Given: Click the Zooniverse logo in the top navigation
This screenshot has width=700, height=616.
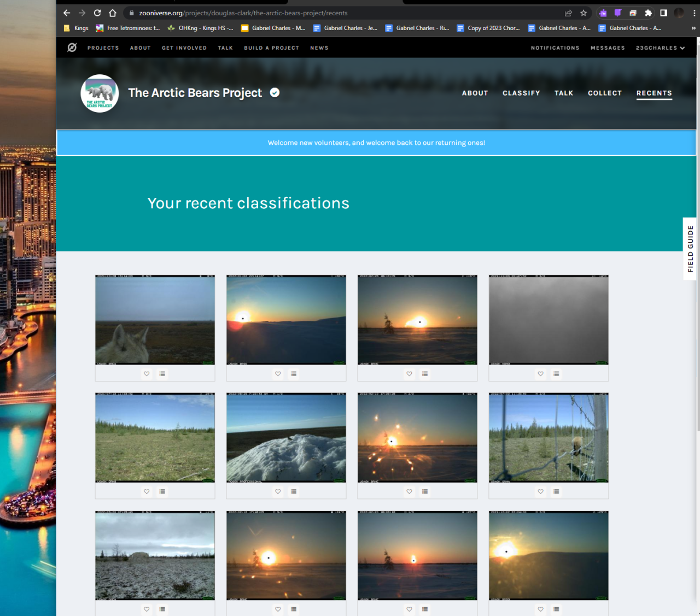Looking at the screenshot, I should 72,48.
